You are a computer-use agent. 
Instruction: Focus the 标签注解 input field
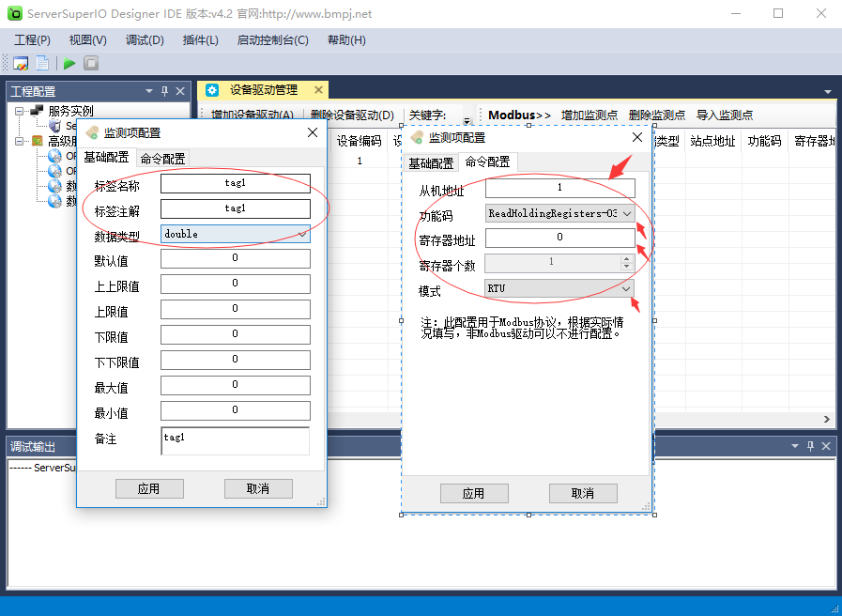236,208
